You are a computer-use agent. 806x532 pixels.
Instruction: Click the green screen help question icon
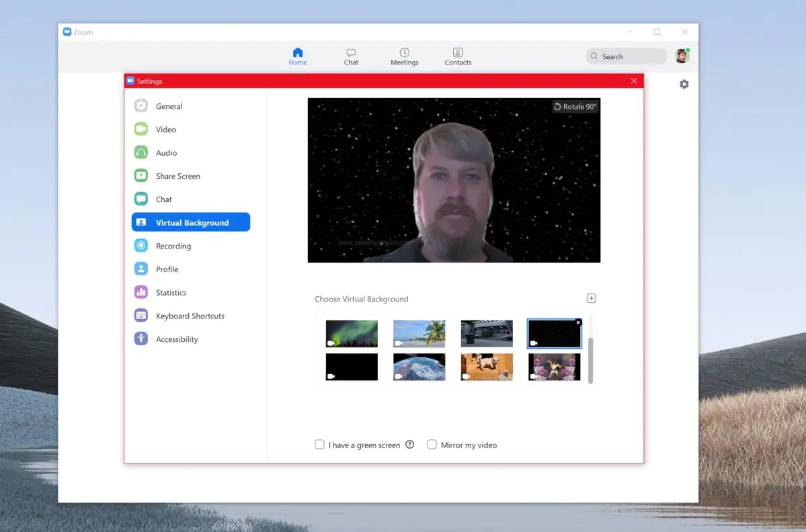click(409, 445)
